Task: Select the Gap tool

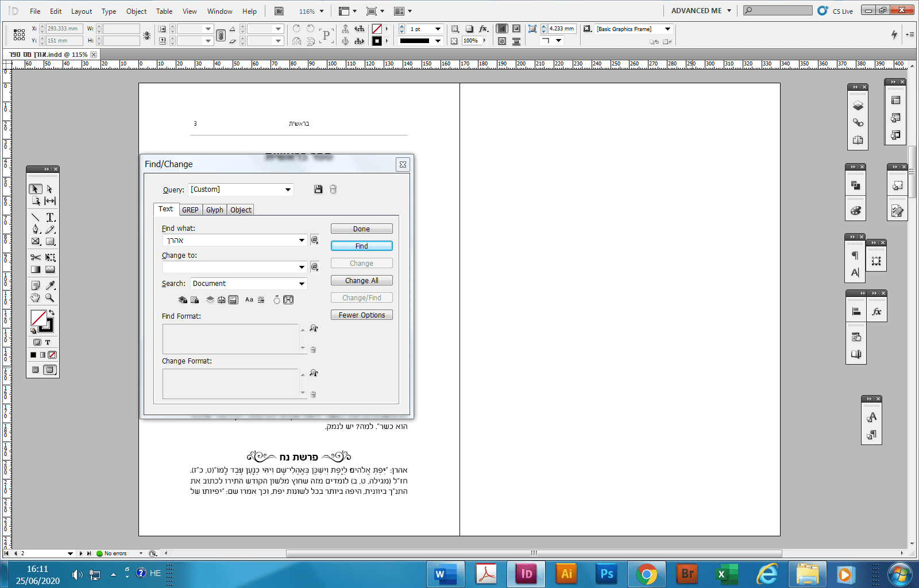Action: coord(50,201)
